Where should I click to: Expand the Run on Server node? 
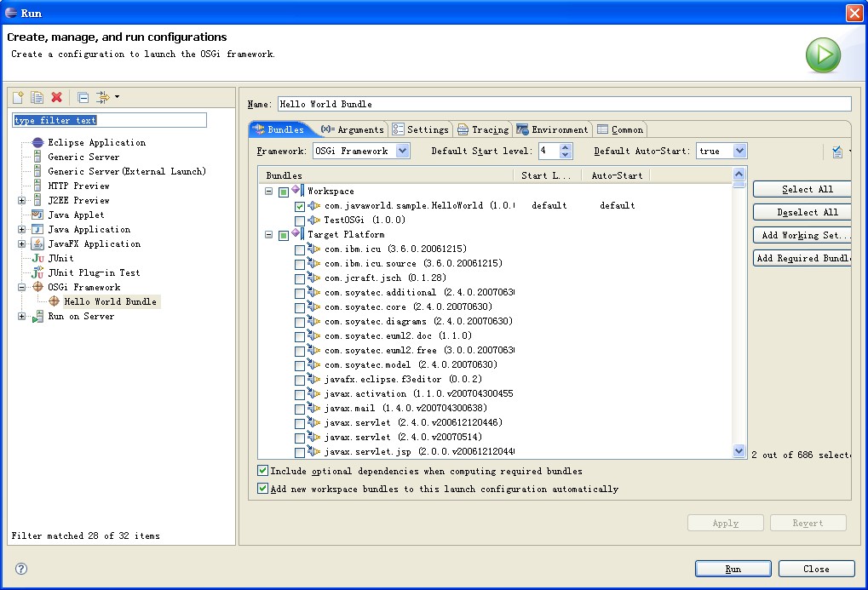tap(21, 316)
